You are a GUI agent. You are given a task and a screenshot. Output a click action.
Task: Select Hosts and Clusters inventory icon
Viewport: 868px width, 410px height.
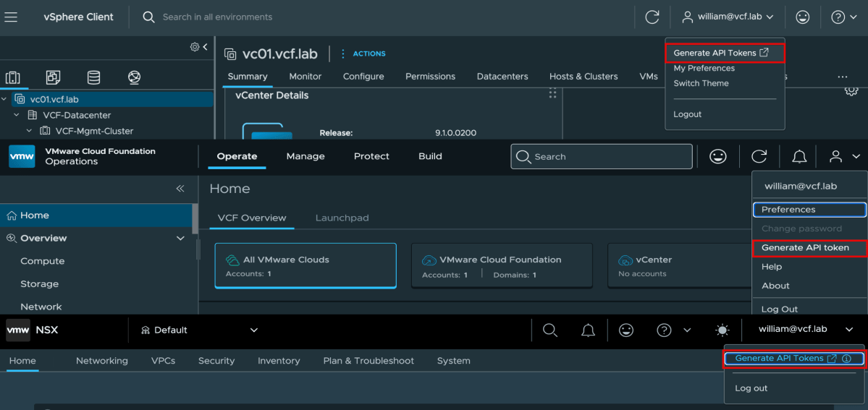[13, 77]
